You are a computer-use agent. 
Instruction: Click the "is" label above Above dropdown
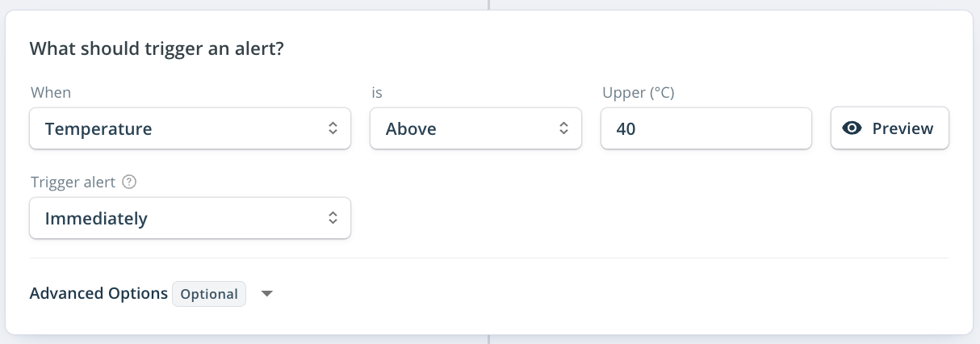(x=377, y=93)
